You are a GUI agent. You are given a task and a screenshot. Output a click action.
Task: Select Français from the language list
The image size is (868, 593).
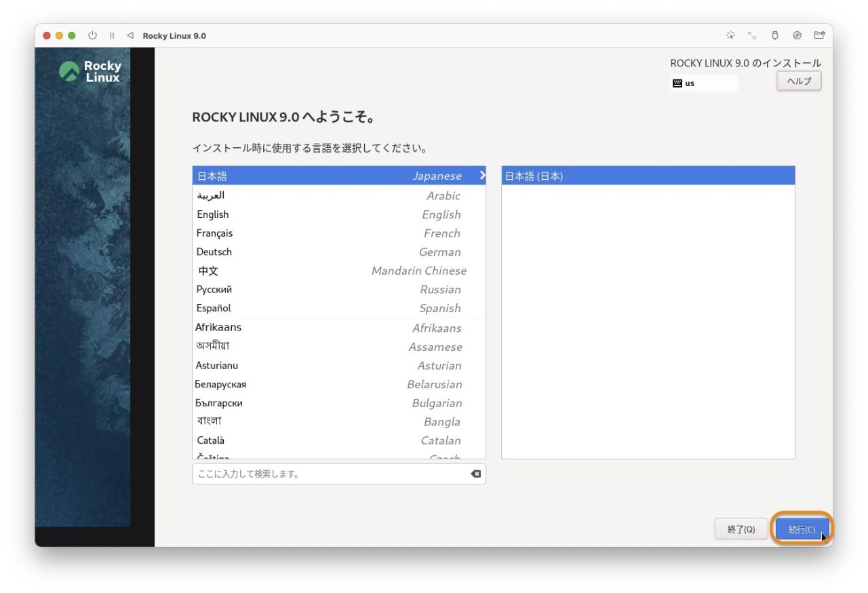305,233
